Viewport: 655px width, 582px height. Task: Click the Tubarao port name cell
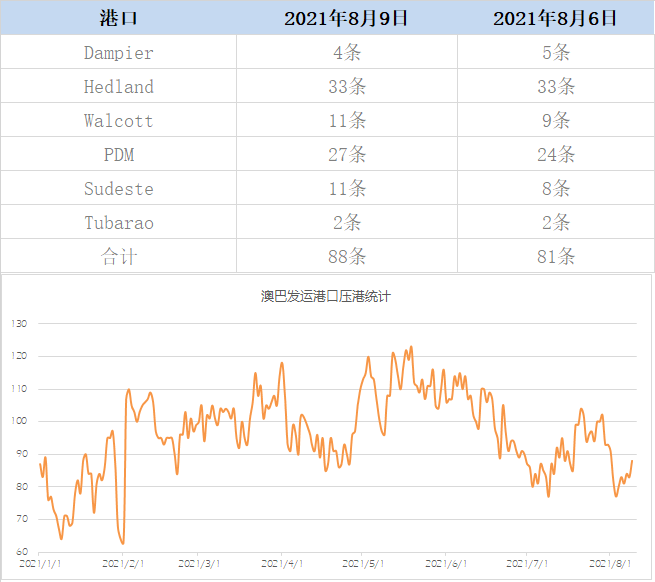point(119,223)
